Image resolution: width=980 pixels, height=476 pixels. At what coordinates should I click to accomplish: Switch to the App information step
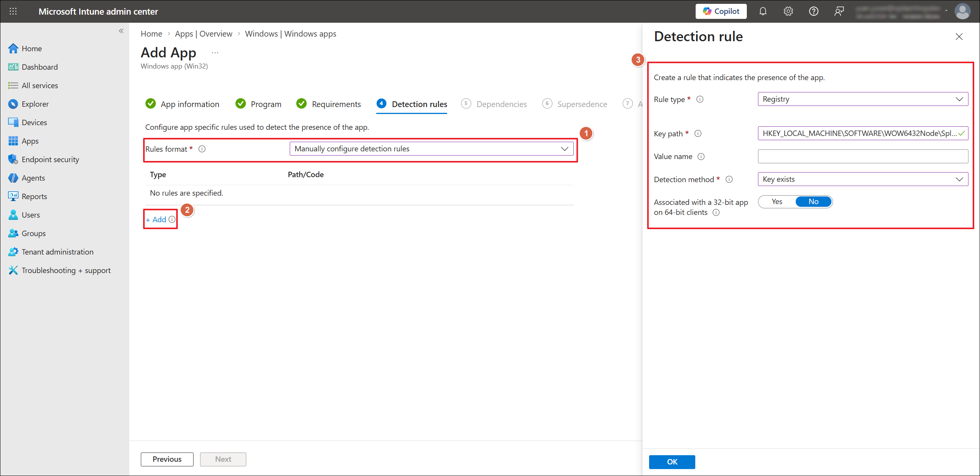182,104
